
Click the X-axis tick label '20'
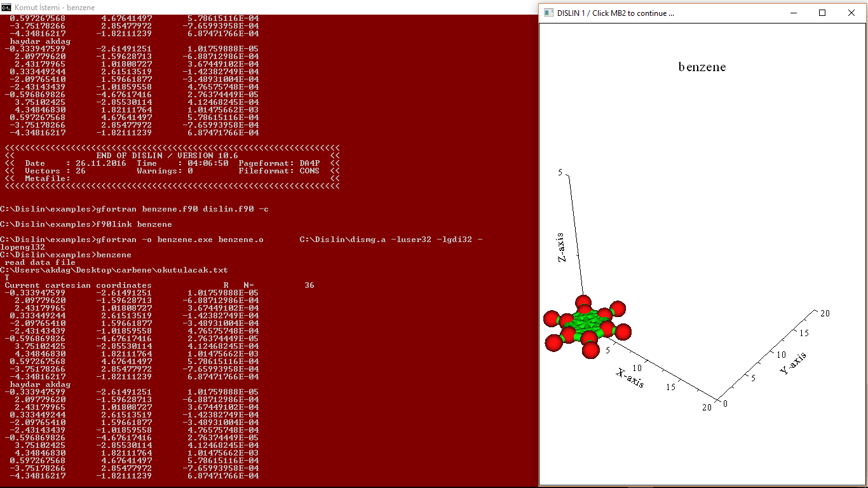(707, 407)
